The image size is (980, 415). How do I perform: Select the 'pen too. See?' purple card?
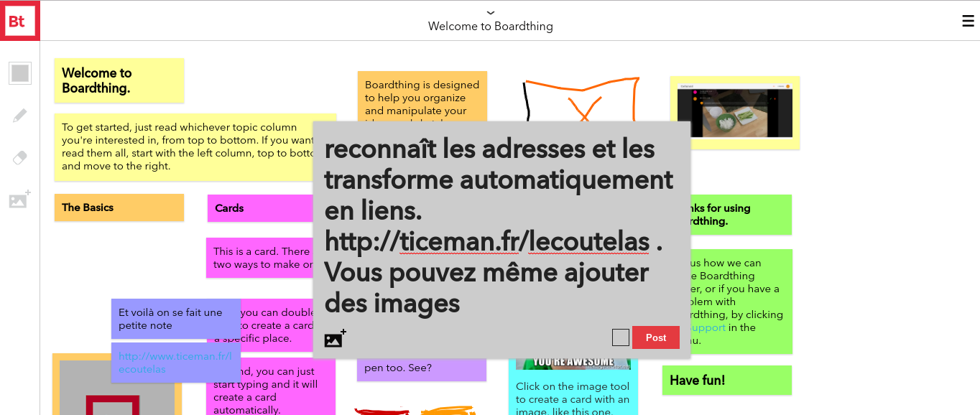pos(422,368)
